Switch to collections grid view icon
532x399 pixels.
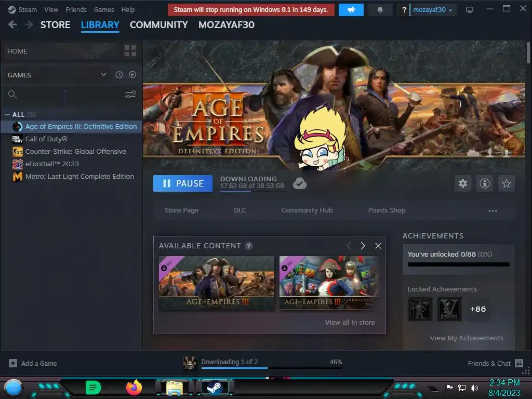click(x=130, y=51)
